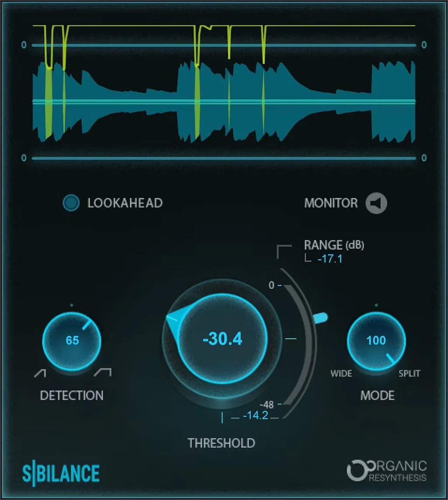Open the Organic Resynthesis logo
The width and height of the screenshot is (448, 500).
point(387,470)
